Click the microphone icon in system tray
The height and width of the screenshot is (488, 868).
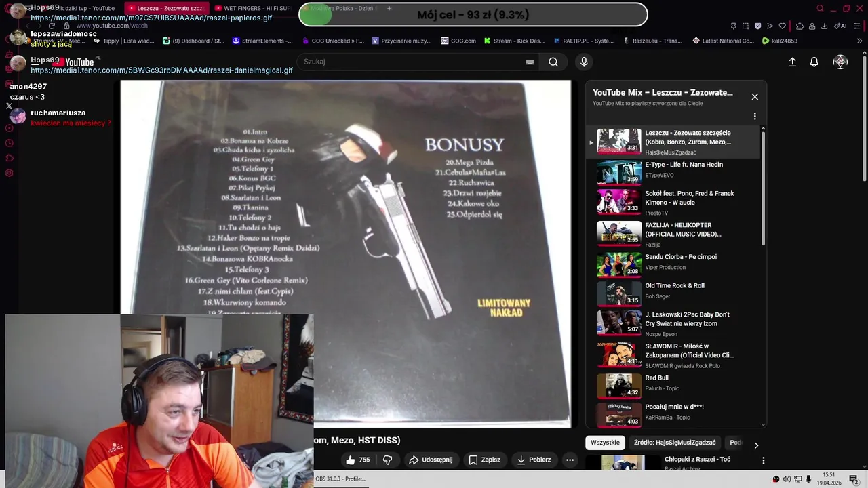pyautogui.click(x=808, y=479)
